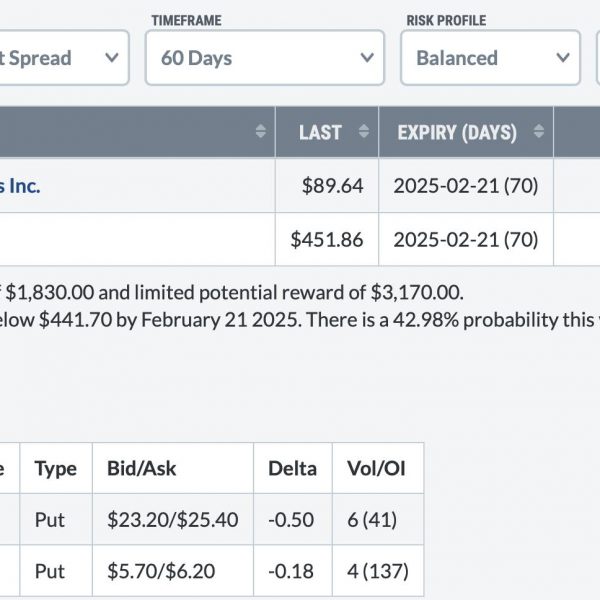
Task: Sort by the LAST column arrows
Action: tap(364, 132)
